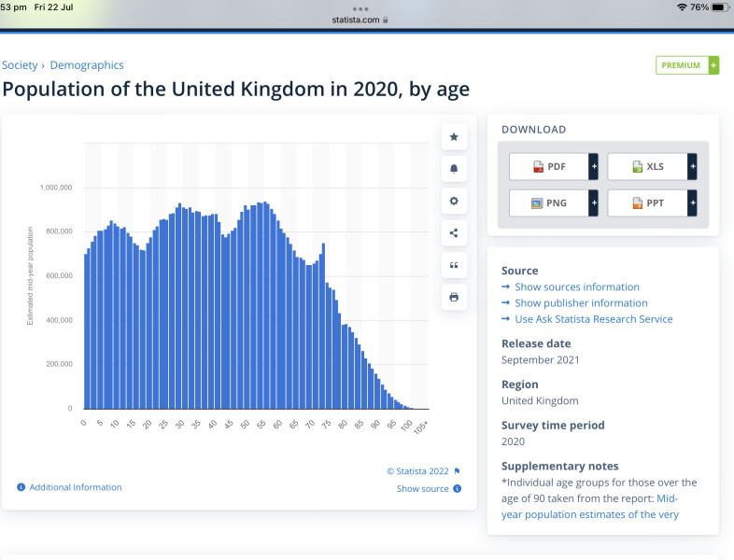Open Demographics breadcrumb link
The height and width of the screenshot is (560, 734).
pyautogui.click(x=87, y=65)
